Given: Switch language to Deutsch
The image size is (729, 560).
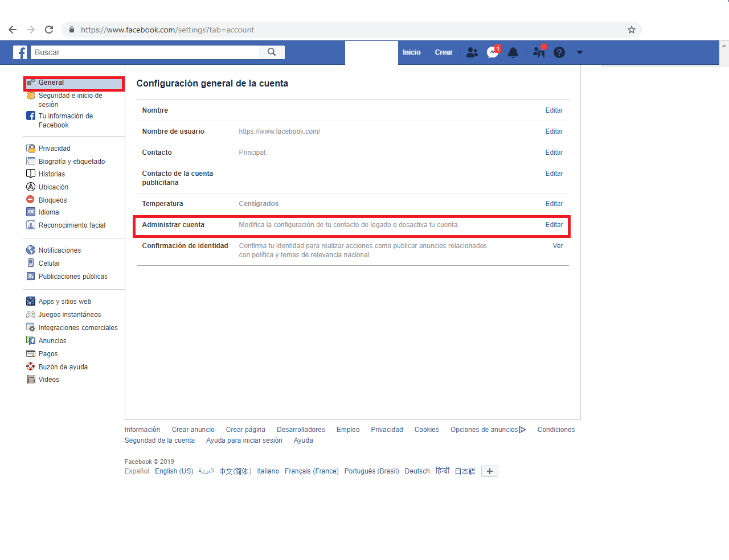Looking at the screenshot, I should pos(417,471).
